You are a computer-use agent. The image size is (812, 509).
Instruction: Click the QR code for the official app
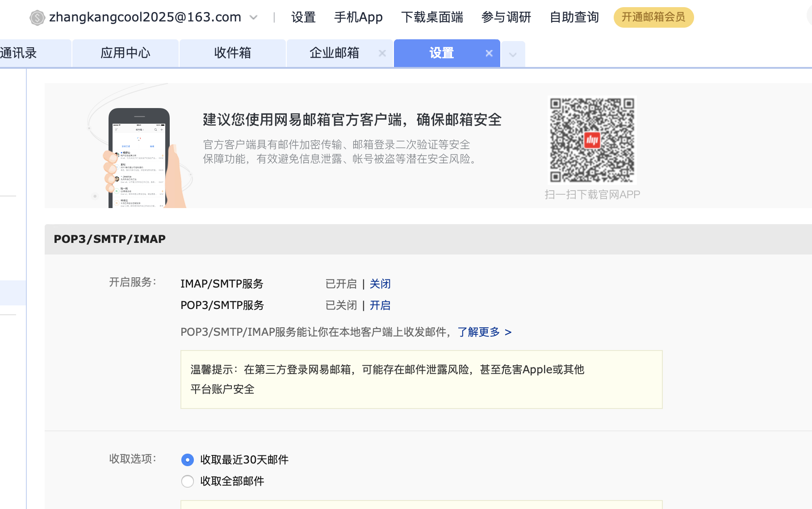[592, 140]
